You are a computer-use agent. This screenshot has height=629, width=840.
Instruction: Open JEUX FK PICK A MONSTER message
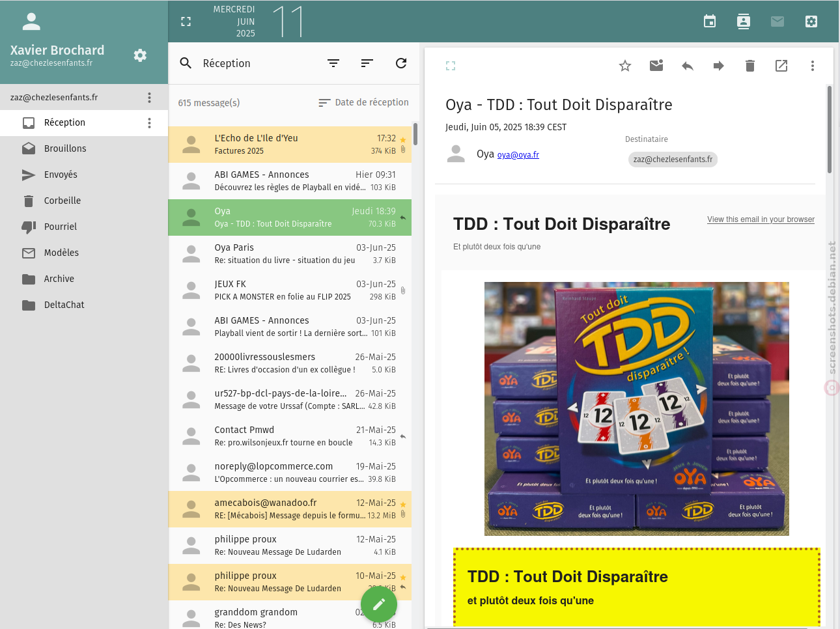(x=290, y=290)
